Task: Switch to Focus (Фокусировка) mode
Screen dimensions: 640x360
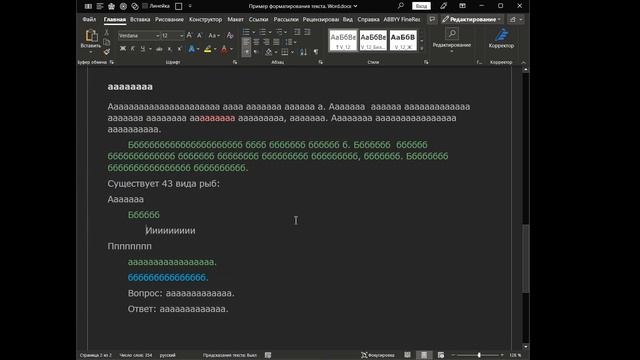Action: click(x=378, y=355)
